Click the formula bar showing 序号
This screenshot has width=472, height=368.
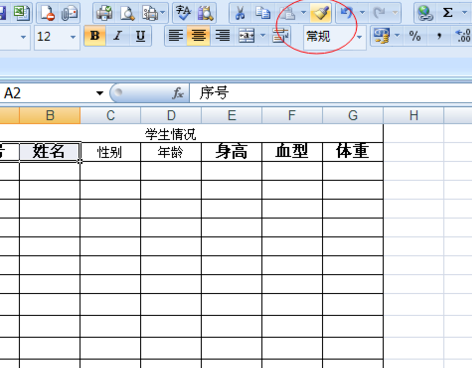[x=331, y=93]
